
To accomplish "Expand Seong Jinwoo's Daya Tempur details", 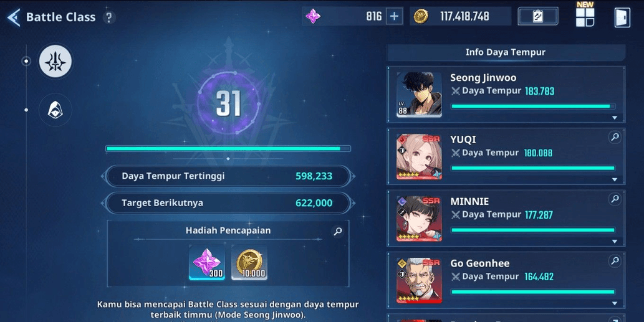I will coord(615,118).
